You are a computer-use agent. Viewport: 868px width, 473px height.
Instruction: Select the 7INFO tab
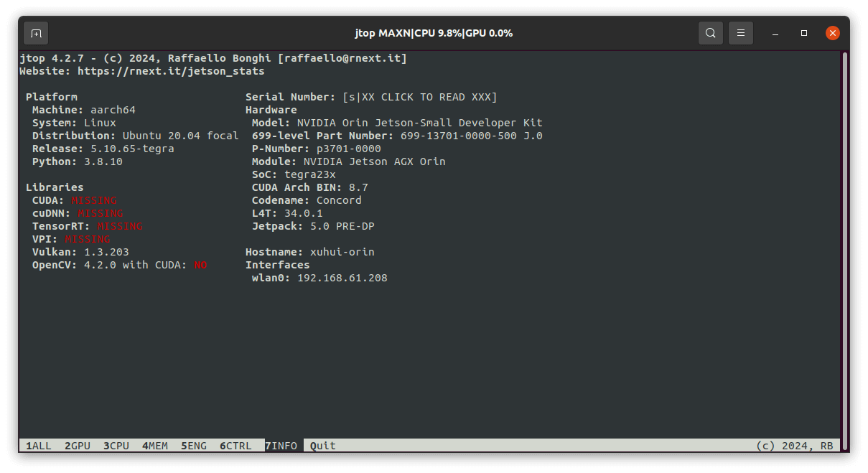pyautogui.click(x=281, y=446)
